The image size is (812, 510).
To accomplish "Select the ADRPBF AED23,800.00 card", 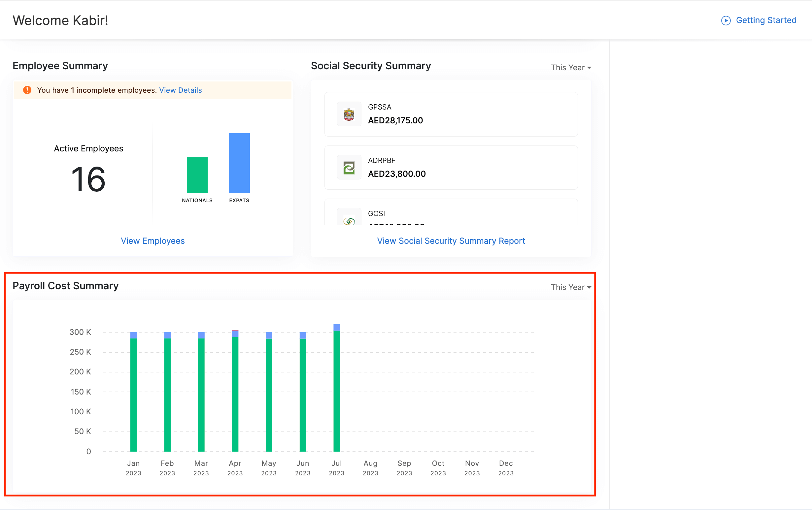I will (x=451, y=168).
